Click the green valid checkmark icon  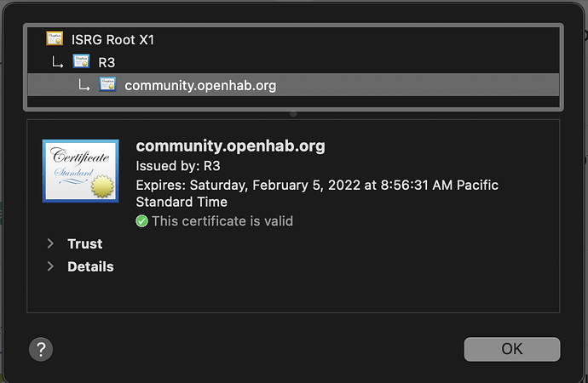coord(142,221)
